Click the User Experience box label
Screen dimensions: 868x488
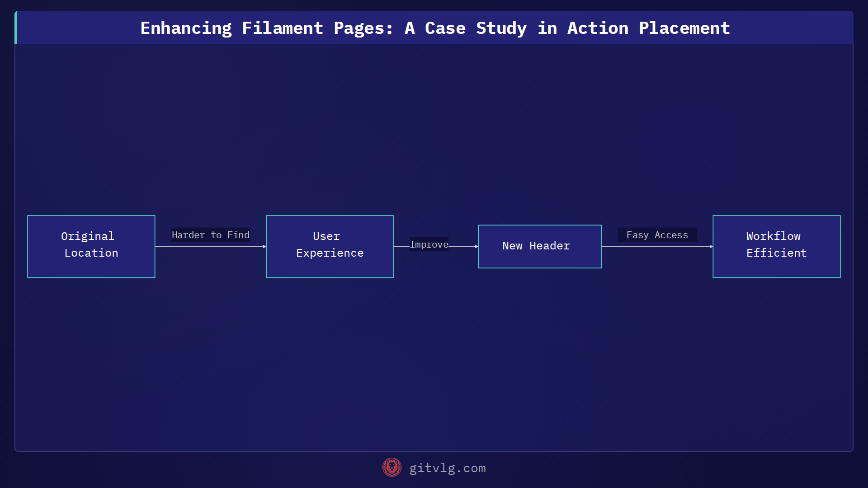tap(330, 244)
